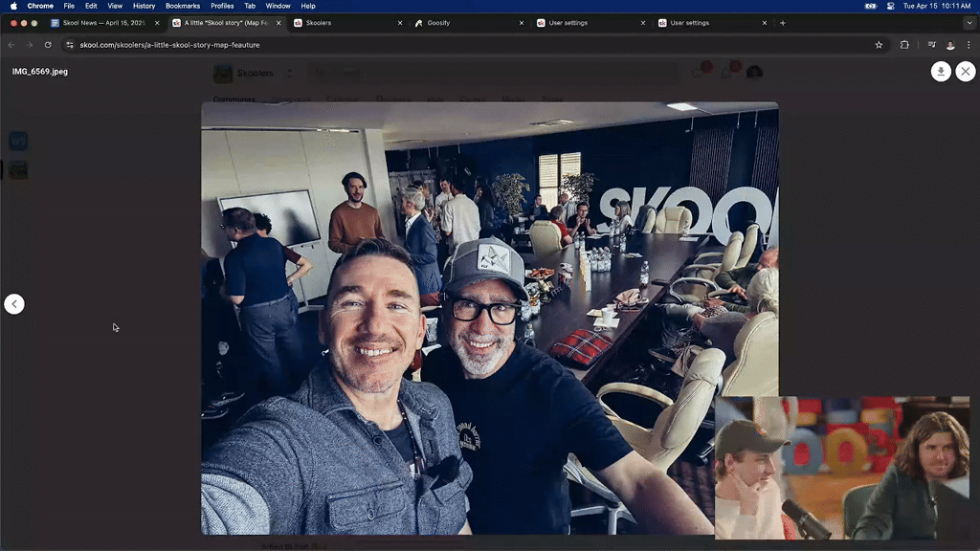Open the Window menu
This screenshot has height=551, width=980.
tap(278, 6)
